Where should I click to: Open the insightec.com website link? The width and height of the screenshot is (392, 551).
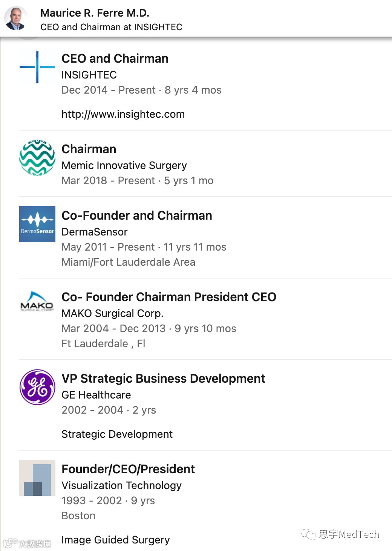tap(123, 114)
